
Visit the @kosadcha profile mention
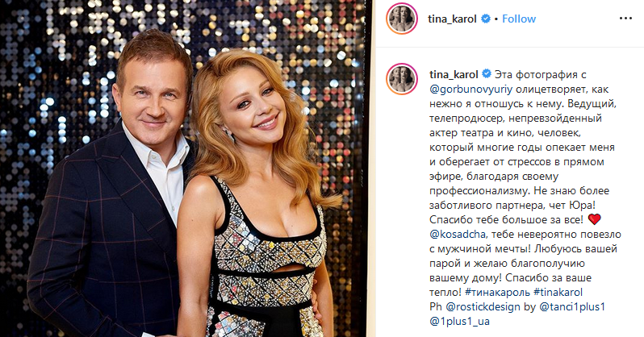pyautogui.click(x=458, y=235)
